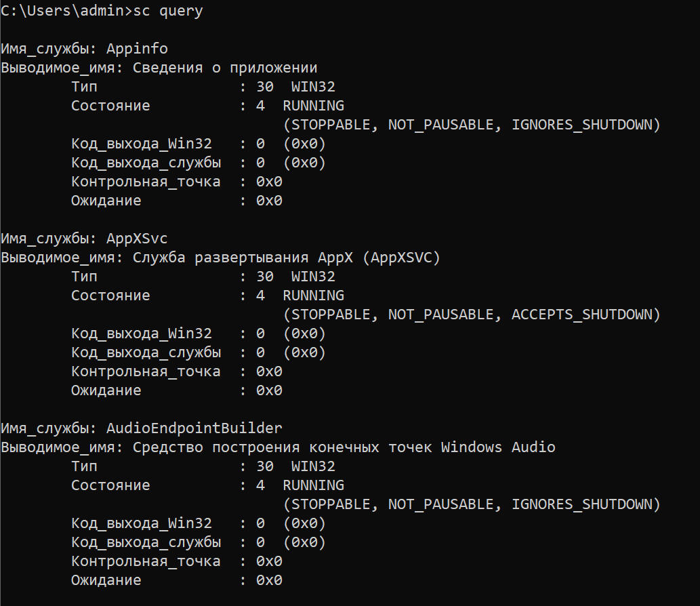Click WIN32 type under Appinfo service
700x606 pixels.
[x=313, y=87]
